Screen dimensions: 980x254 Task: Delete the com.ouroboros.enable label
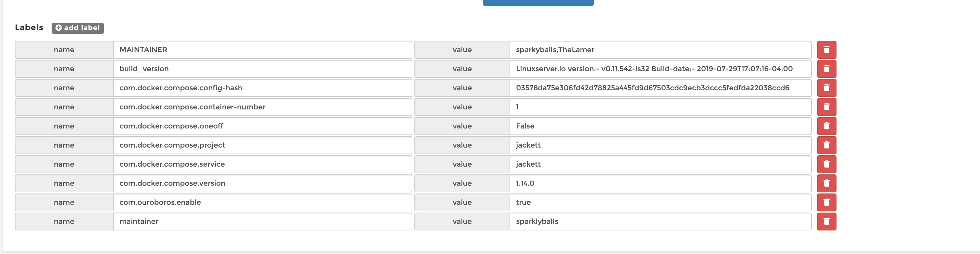tap(826, 202)
